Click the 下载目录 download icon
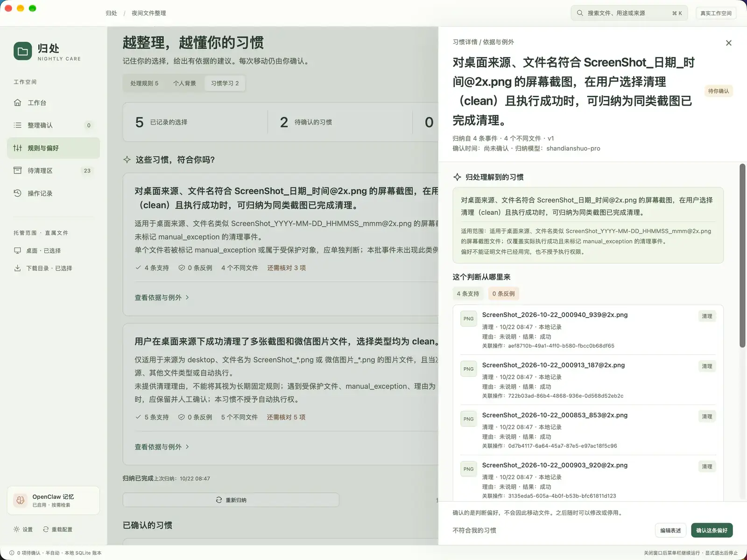The image size is (747, 560). tap(17, 268)
